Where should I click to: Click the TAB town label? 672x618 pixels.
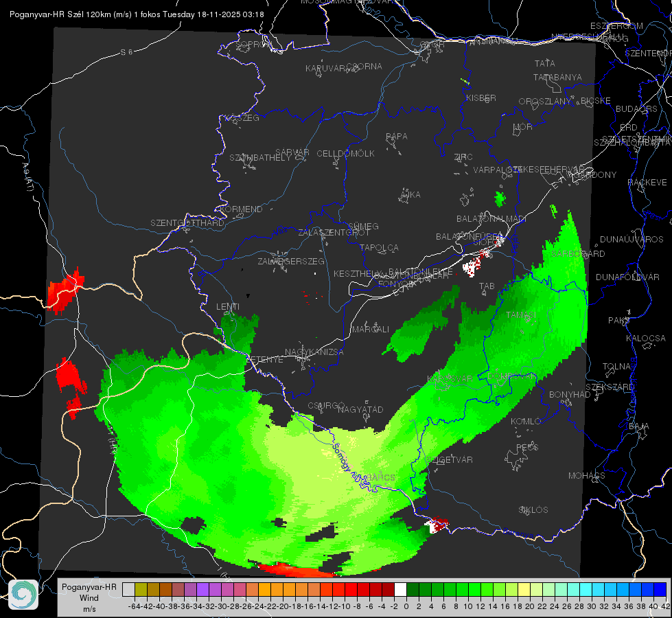[x=487, y=286]
